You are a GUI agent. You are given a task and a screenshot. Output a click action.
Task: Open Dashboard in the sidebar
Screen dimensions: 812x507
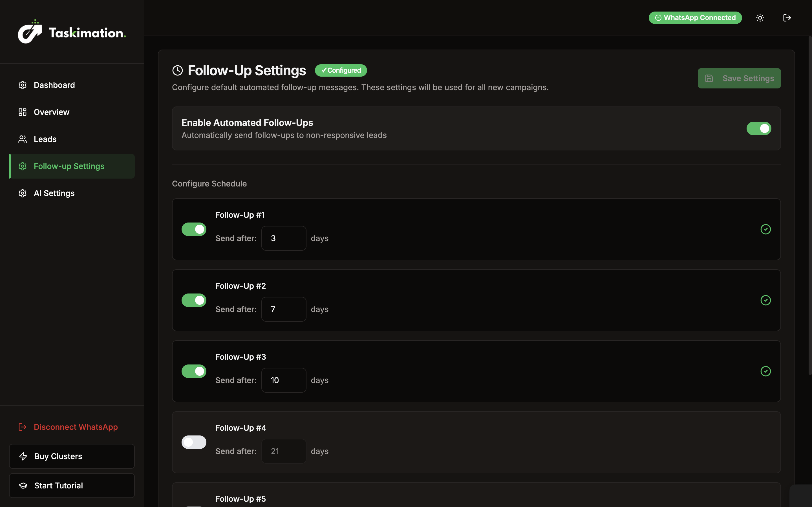point(54,85)
